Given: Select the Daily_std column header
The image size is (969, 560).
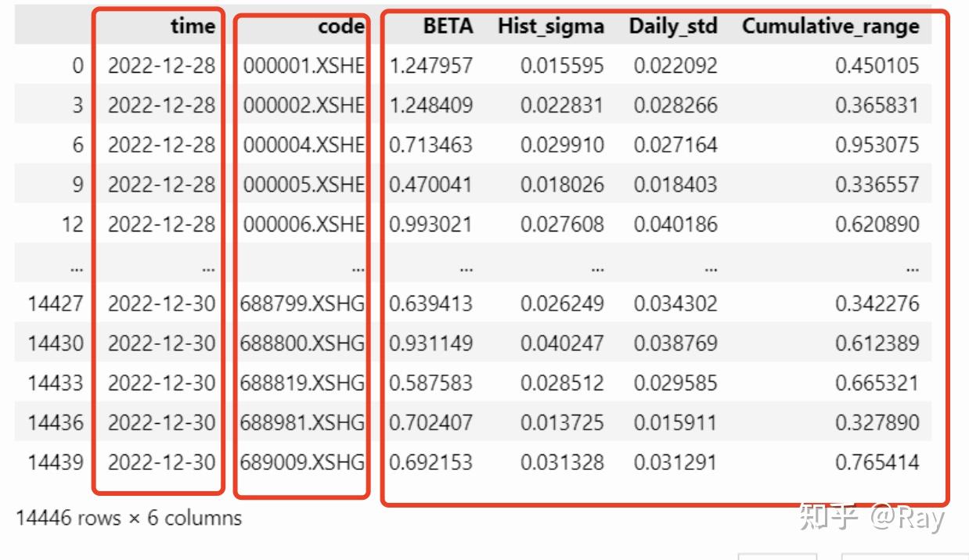Looking at the screenshot, I should click(673, 26).
